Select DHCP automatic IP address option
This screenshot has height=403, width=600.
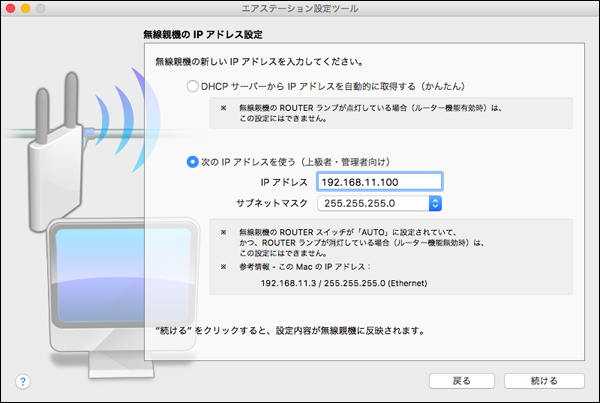point(193,87)
